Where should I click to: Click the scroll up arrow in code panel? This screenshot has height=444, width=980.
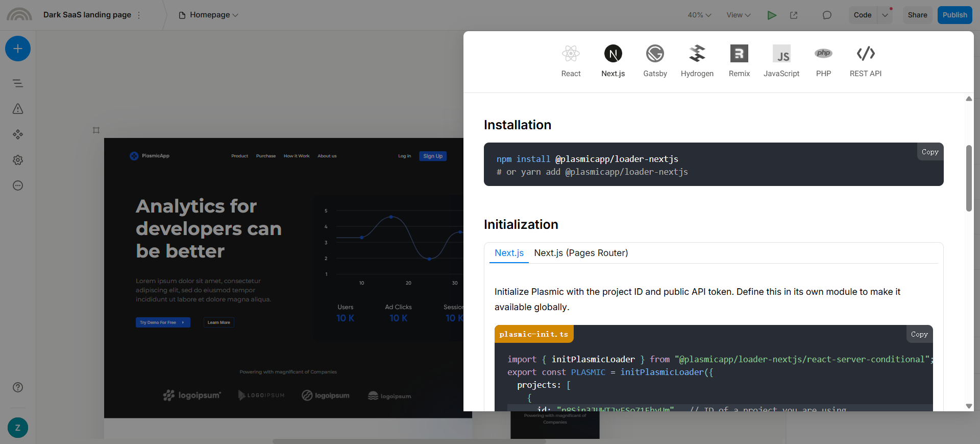(x=969, y=99)
